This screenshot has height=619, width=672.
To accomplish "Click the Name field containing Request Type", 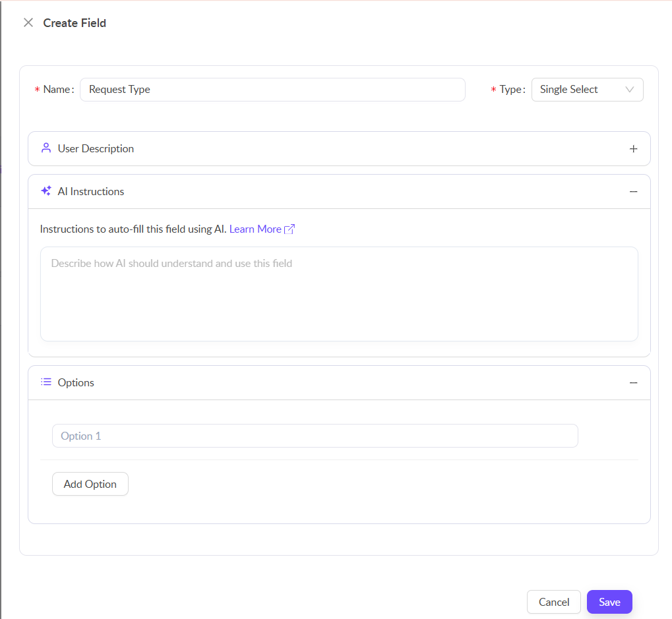I will click(272, 90).
